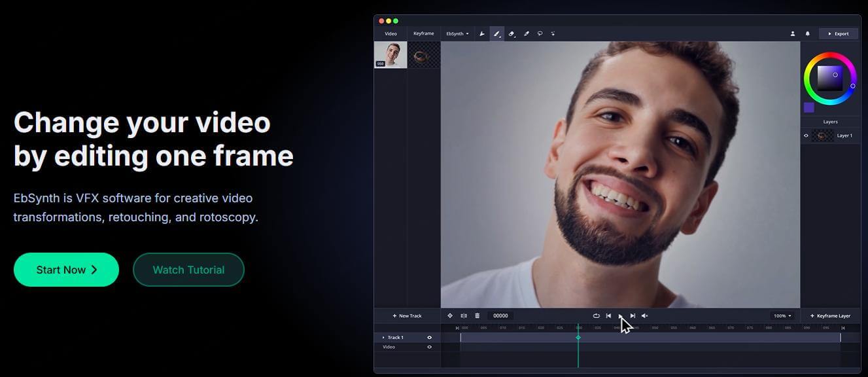Toggle visibility of the Video track
This screenshot has width=868, height=377.
coord(430,347)
